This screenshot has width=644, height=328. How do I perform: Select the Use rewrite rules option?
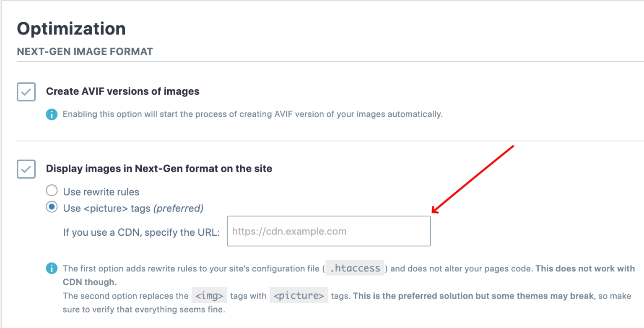click(52, 190)
